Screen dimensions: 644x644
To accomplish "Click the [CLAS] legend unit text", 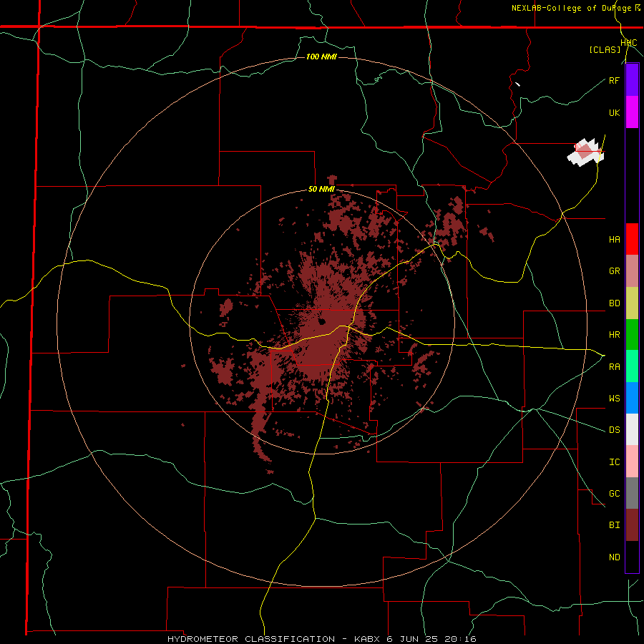I will (605, 49).
